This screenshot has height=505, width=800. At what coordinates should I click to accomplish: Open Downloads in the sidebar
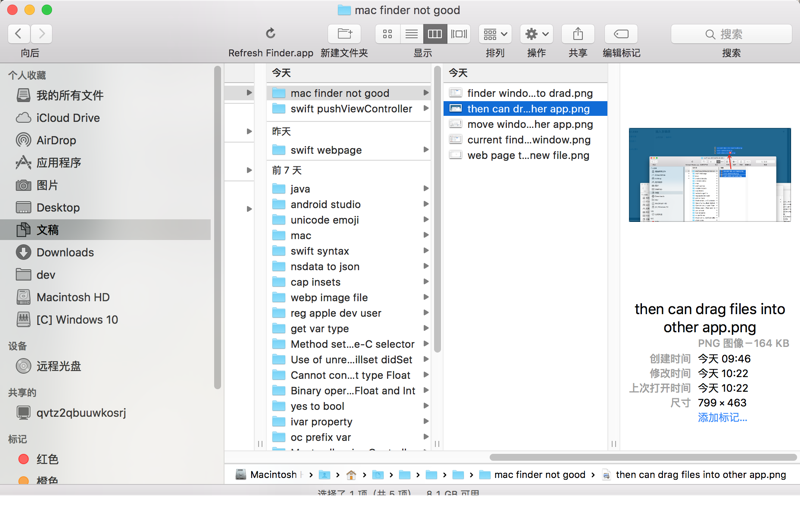tap(106, 252)
